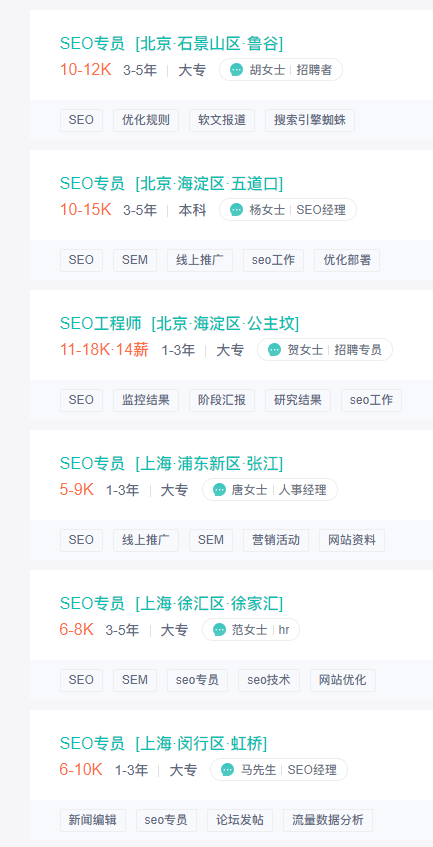
Task: Click the 软文报道 tag
Action: 222,120
